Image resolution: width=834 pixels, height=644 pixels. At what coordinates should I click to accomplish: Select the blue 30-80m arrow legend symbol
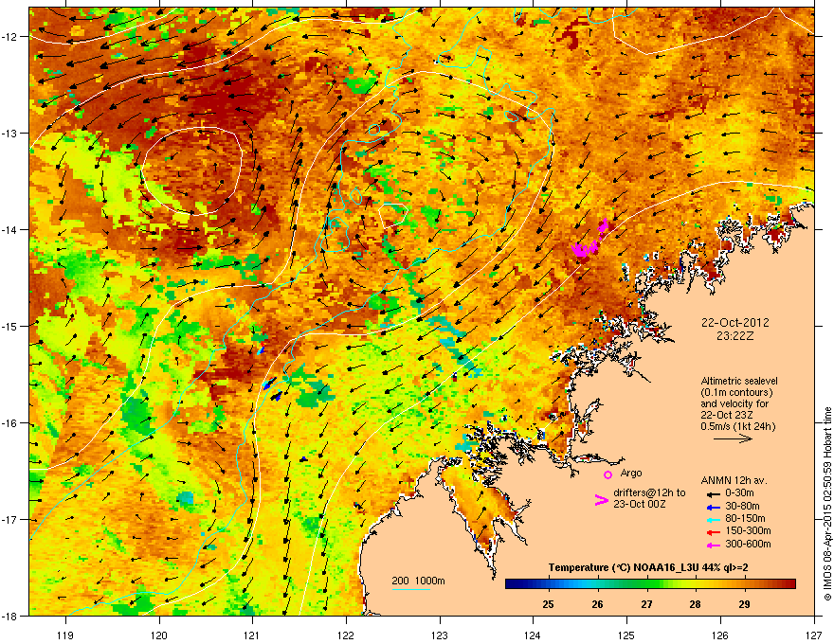[x=713, y=506]
